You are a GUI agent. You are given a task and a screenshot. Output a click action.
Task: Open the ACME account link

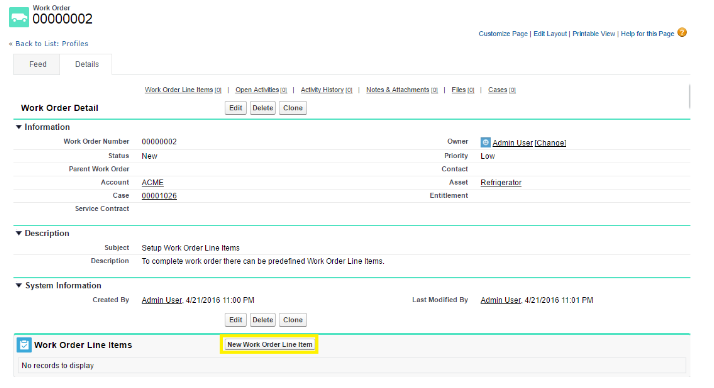pos(153,182)
